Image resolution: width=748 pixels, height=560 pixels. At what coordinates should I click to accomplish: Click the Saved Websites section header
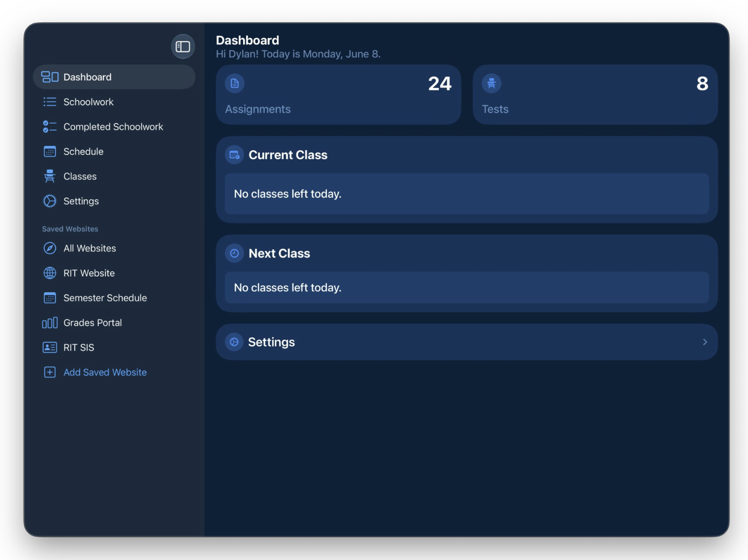coord(70,229)
